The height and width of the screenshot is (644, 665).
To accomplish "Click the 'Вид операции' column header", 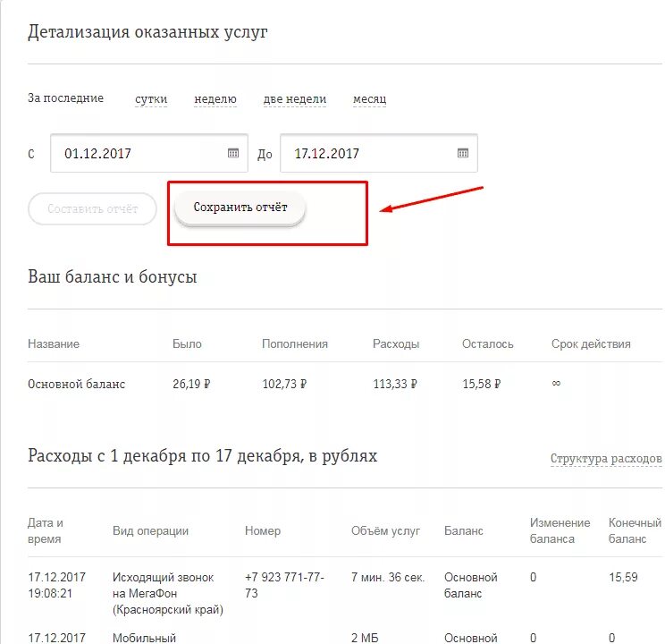I will point(150,531).
